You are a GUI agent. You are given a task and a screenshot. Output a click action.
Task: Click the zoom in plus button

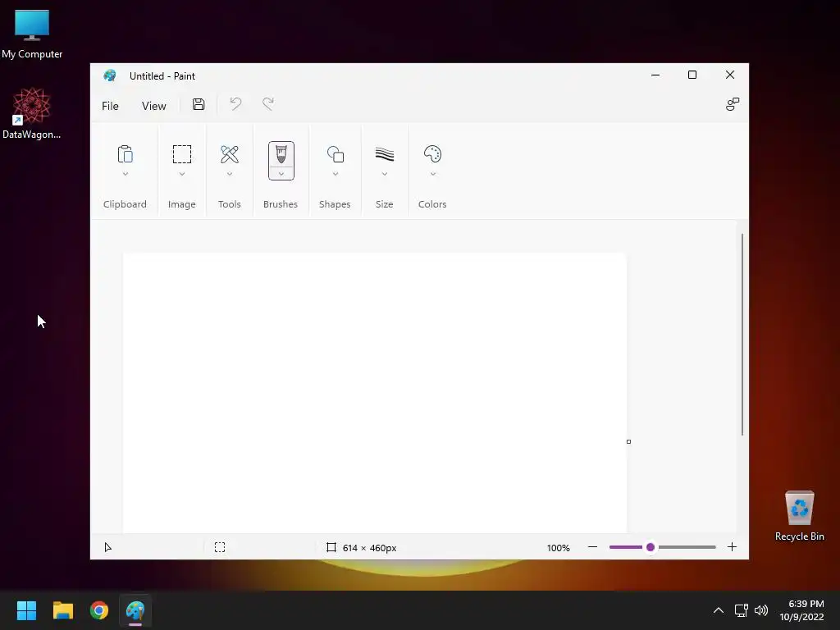(733, 547)
